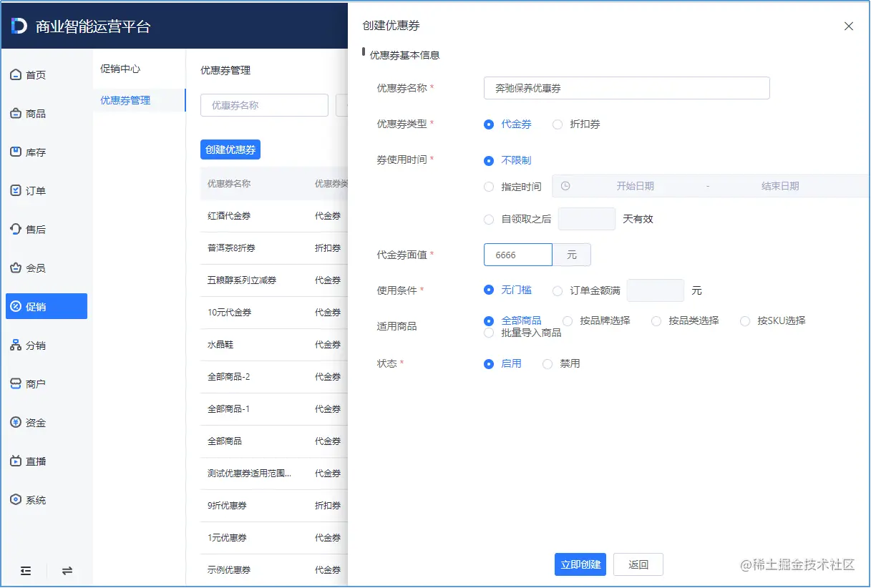Focus the 优惠券名称 field containing 奔驰保养优惠券
The height and width of the screenshot is (588, 871).
[627, 88]
